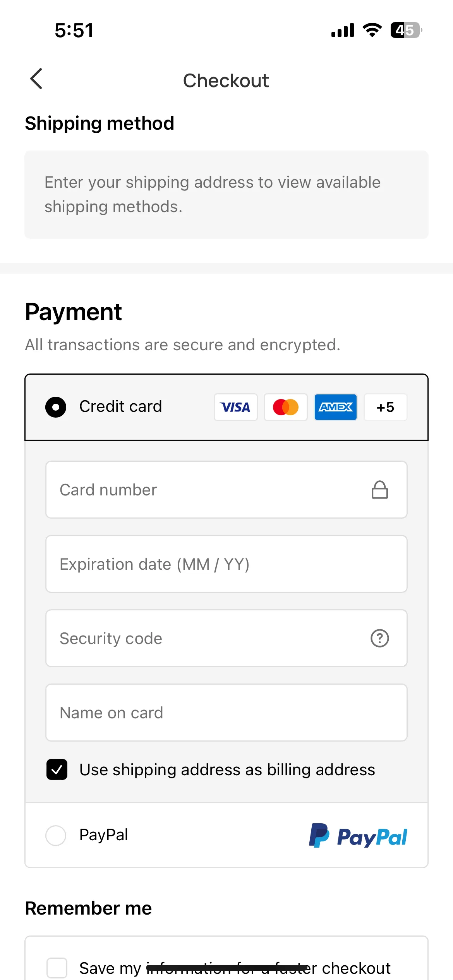Tap the shipping methods info box
This screenshot has width=453, height=980.
point(226,195)
